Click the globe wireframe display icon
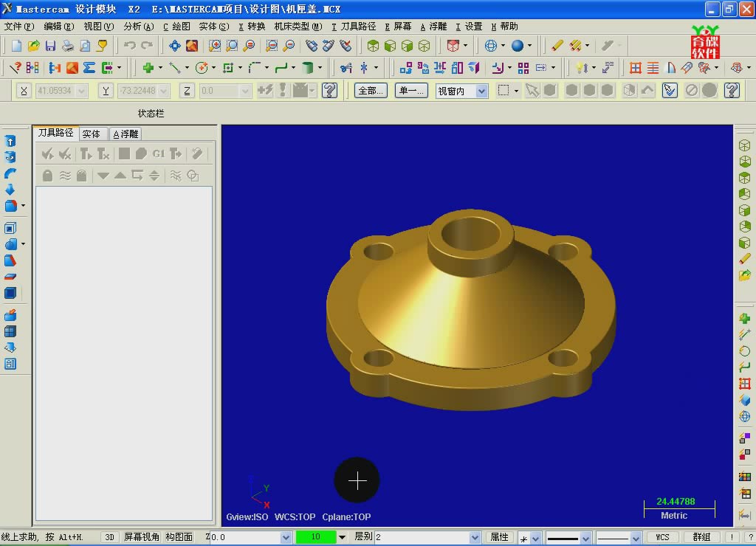This screenshot has height=546, width=756. [x=491, y=46]
